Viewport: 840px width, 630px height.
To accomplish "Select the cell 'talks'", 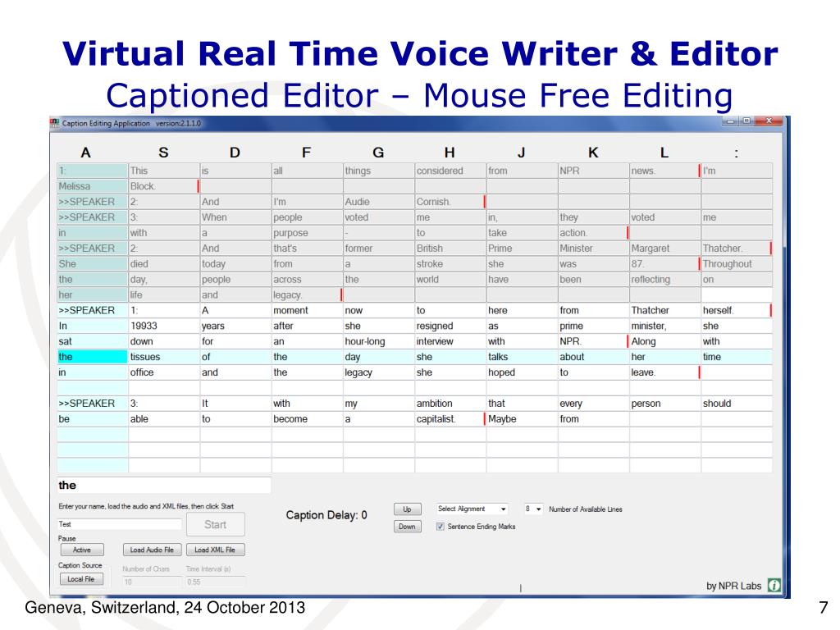I will [x=522, y=357].
